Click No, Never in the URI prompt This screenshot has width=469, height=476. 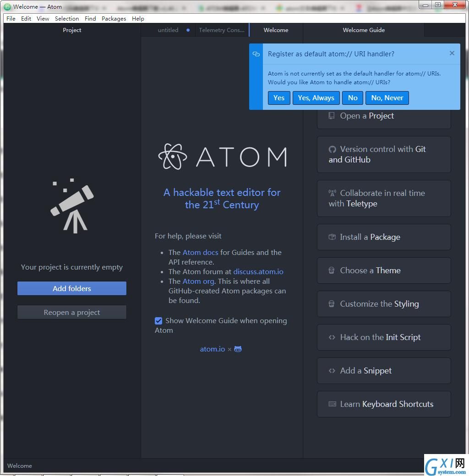point(387,98)
